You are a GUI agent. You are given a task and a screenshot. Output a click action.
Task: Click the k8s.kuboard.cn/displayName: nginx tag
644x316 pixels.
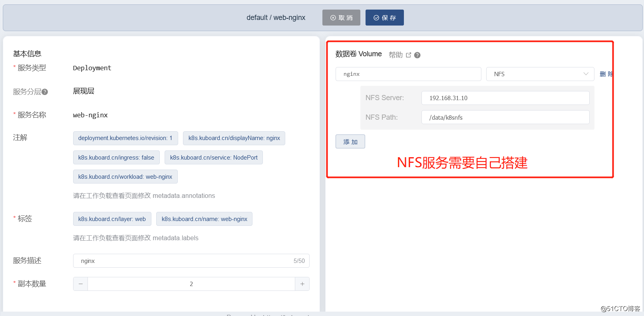[234, 138]
